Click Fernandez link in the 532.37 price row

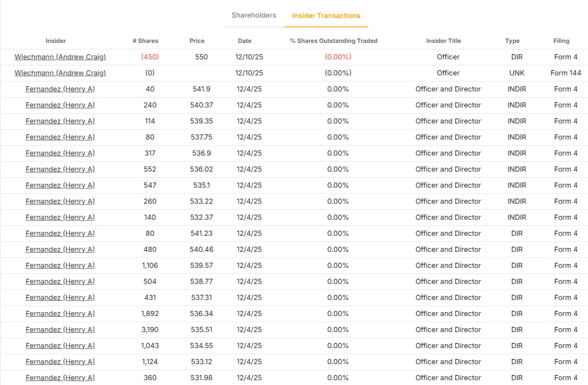pyautogui.click(x=60, y=217)
